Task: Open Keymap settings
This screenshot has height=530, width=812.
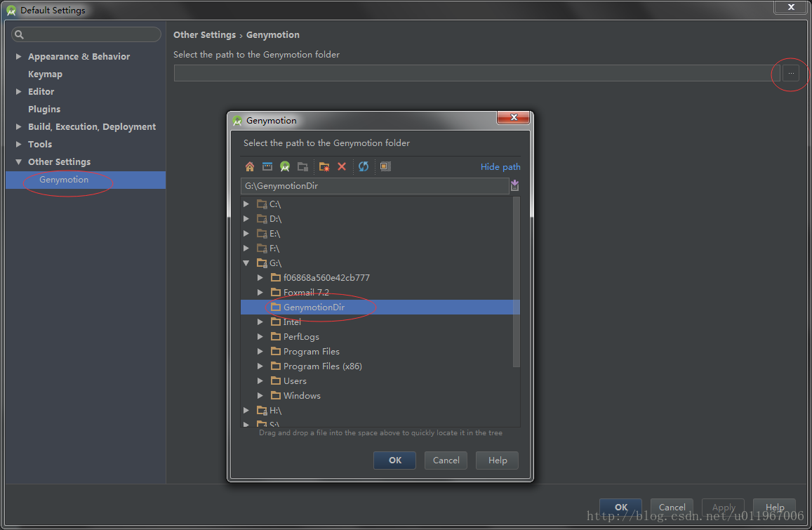Action: 45,74
